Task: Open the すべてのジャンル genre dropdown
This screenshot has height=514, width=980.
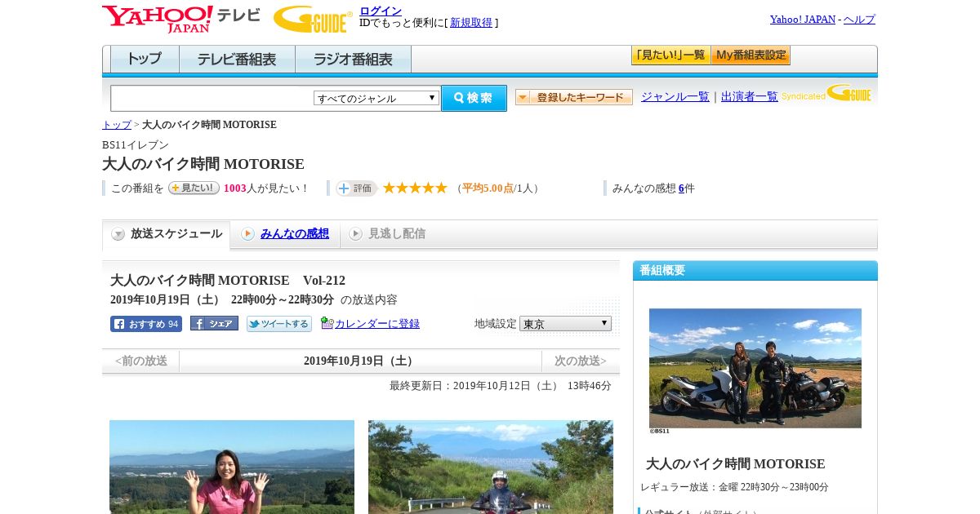Action: 376,98
